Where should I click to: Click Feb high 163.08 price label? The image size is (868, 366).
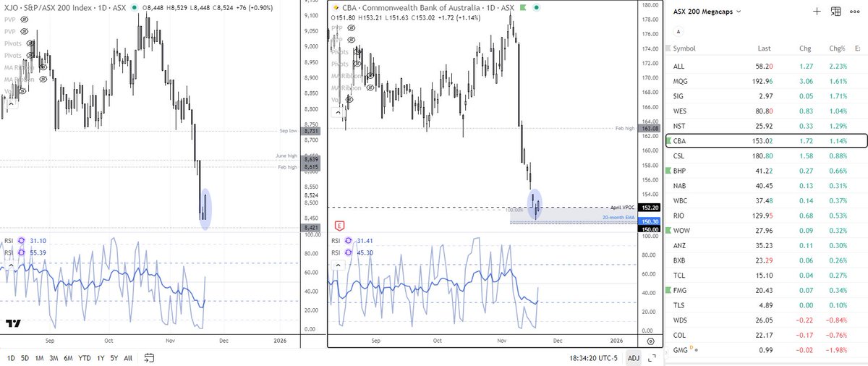point(650,127)
